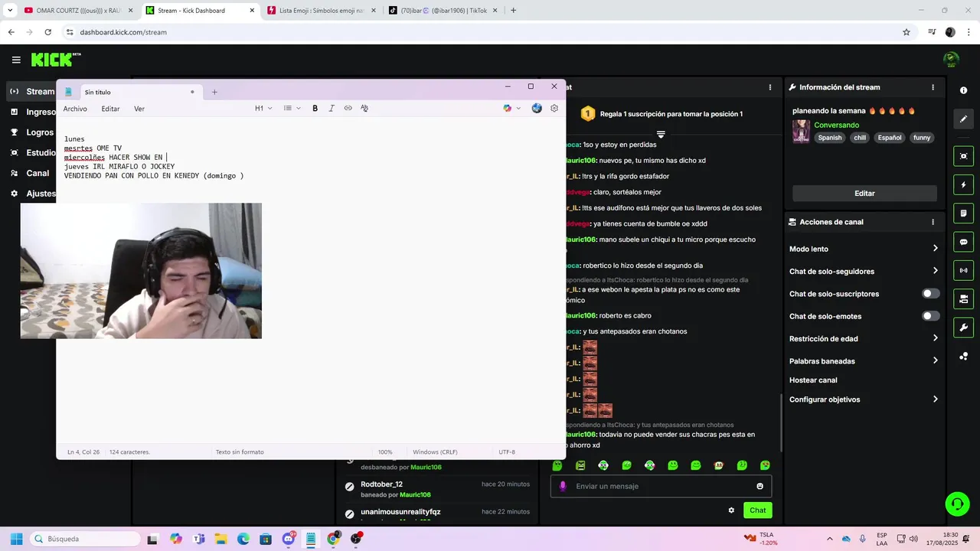Open the Editar menu in Notepad

(111, 109)
